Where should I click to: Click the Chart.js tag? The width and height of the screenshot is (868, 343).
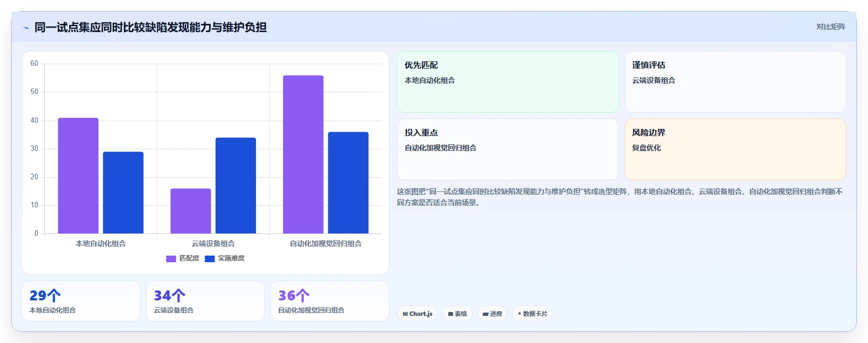pyautogui.click(x=417, y=314)
